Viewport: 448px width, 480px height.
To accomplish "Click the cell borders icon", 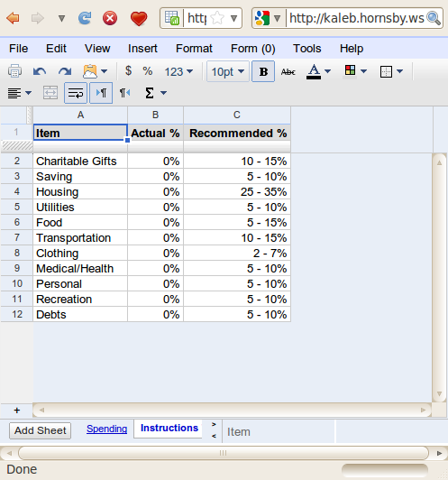I will pyautogui.click(x=386, y=71).
